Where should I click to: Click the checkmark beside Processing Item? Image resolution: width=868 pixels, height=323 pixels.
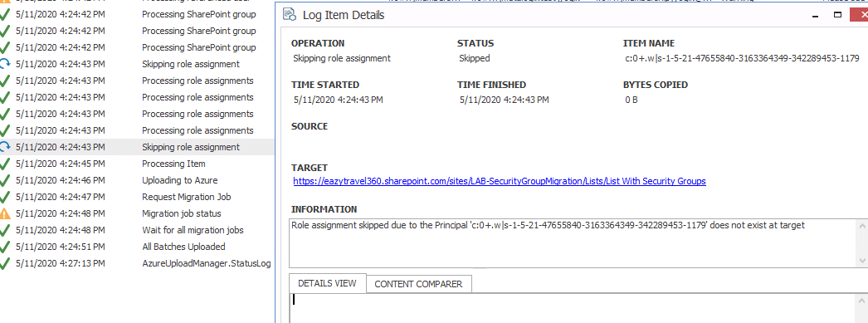tap(5, 164)
